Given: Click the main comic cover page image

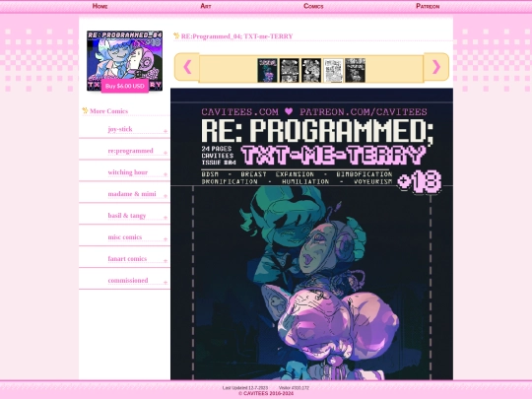Looking at the screenshot, I should pyautogui.click(x=311, y=233).
